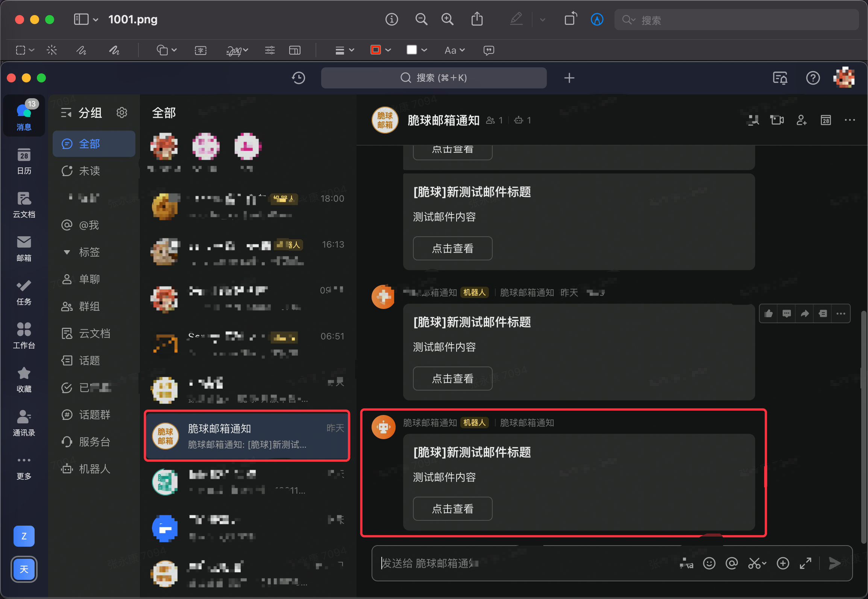The image size is (868, 599).
Task: Open the 消息 tab in sidebar
Action: pyautogui.click(x=24, y=116)
